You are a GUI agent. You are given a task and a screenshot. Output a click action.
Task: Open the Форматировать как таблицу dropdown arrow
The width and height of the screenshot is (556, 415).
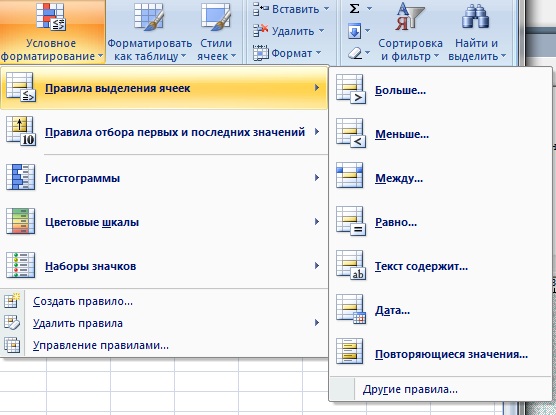183,56
